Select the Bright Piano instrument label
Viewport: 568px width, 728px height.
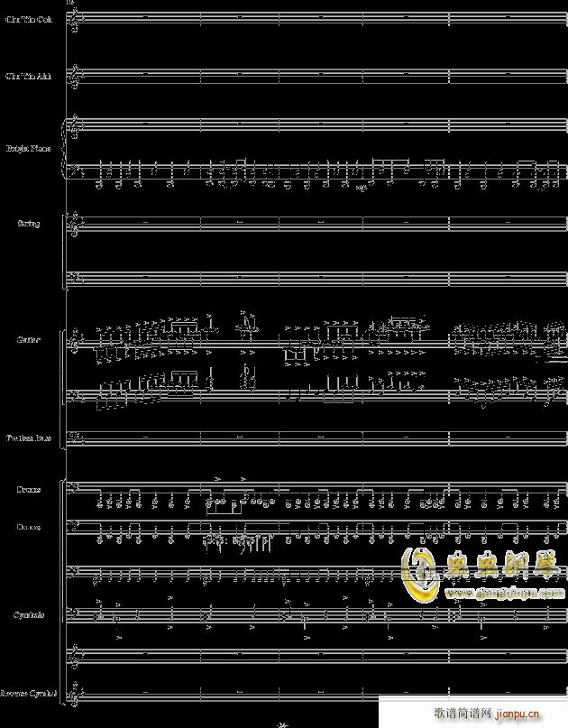click(28, 148)
